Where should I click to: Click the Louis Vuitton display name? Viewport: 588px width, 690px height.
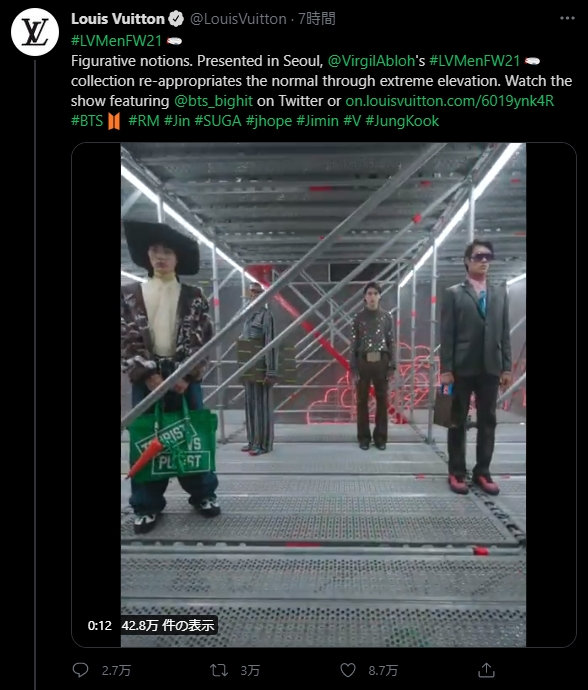point(118,18)
